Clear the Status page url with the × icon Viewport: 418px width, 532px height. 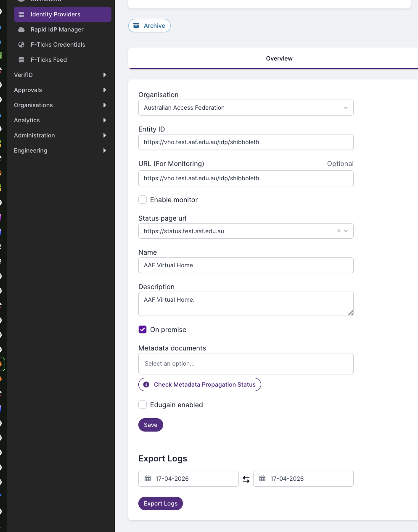coord(339,231)
